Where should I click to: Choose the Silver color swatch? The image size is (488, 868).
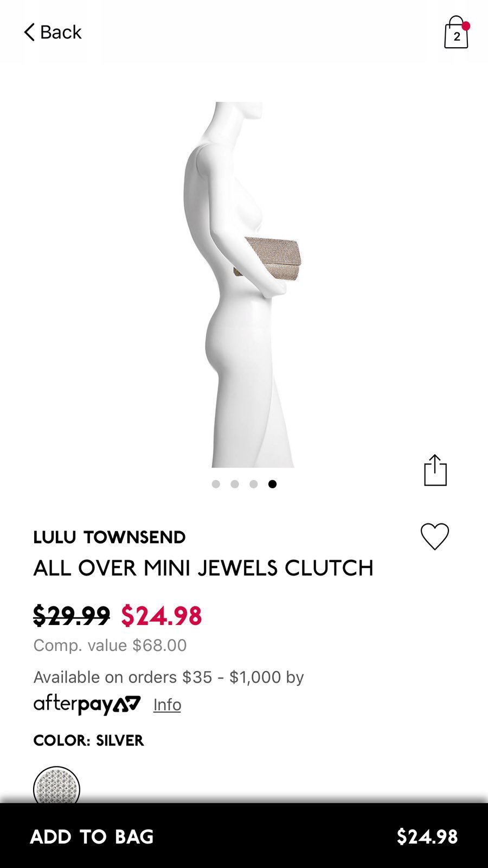click(x=56, y=784)
